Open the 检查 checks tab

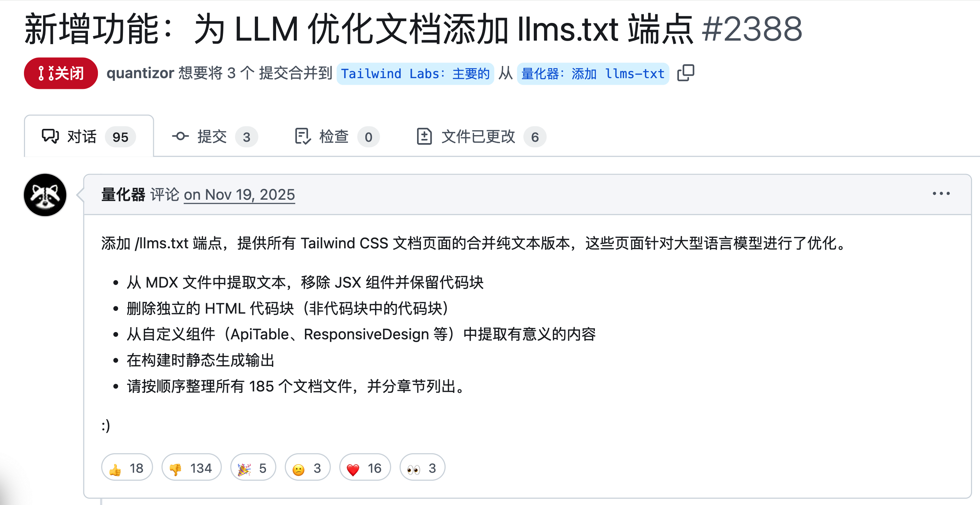coord(337,136)
